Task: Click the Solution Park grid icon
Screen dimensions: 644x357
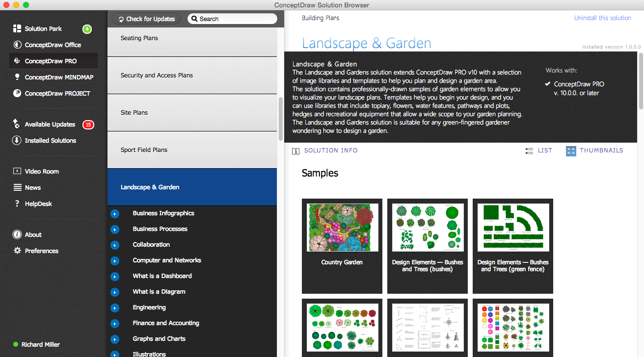Action: (x=17, y=29)
